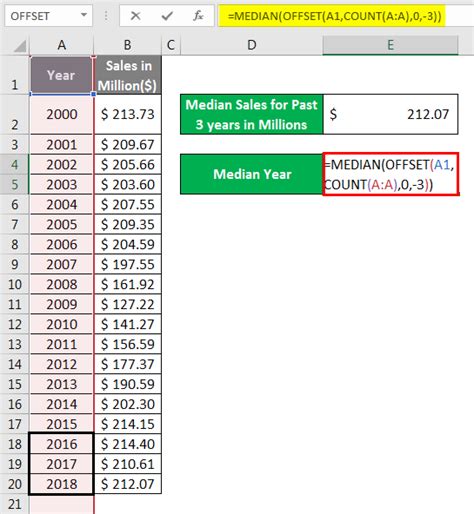Click Median Sales for Past 3 years label
Viewport: 474px width, 514px height.
click(x=252, y=115)
